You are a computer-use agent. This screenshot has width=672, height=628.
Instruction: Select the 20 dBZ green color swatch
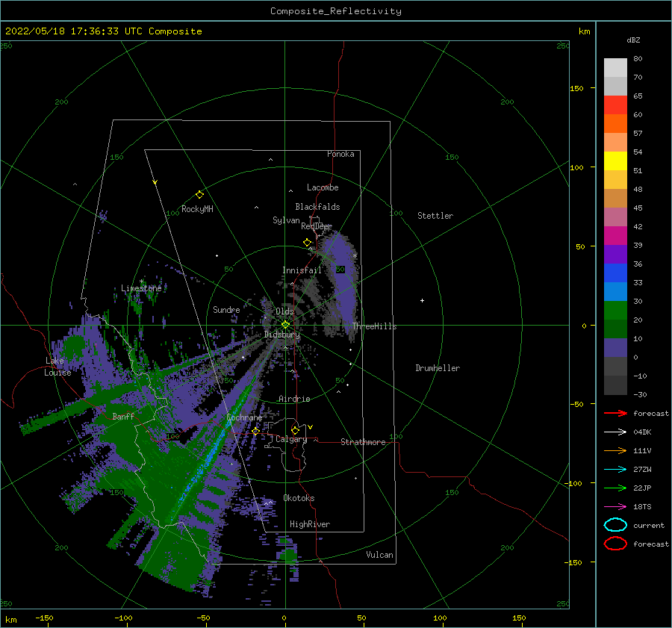615,311
